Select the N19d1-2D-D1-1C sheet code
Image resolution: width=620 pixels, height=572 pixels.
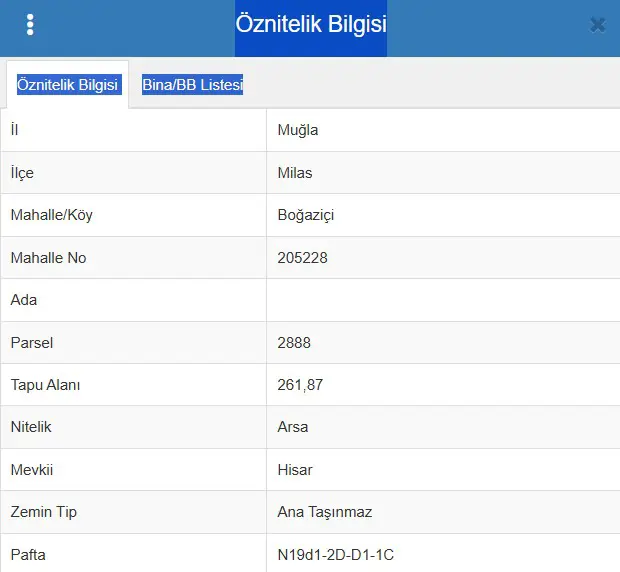pyautogui.click(x=336, y=555)
